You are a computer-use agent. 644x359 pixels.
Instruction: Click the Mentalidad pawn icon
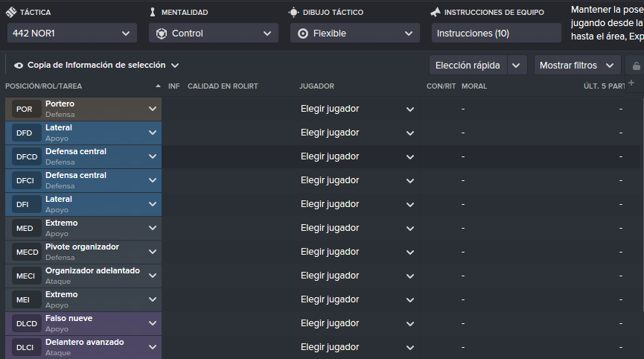[153, 13]
